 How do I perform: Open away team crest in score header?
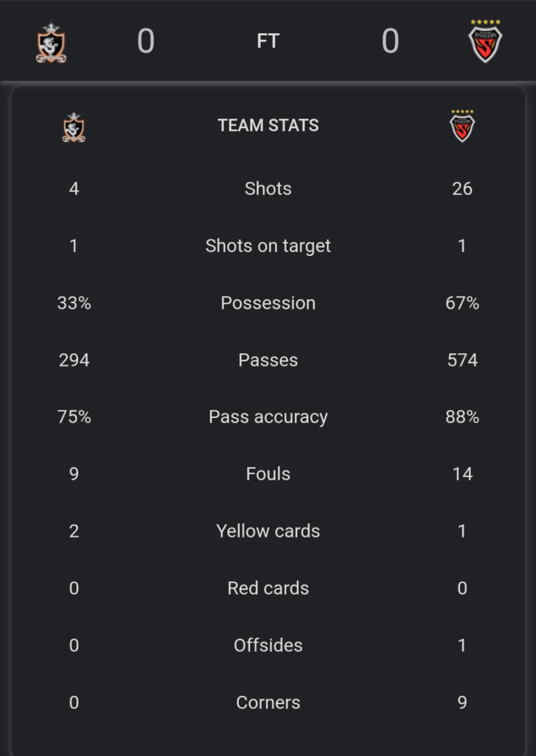click(485, 41)
